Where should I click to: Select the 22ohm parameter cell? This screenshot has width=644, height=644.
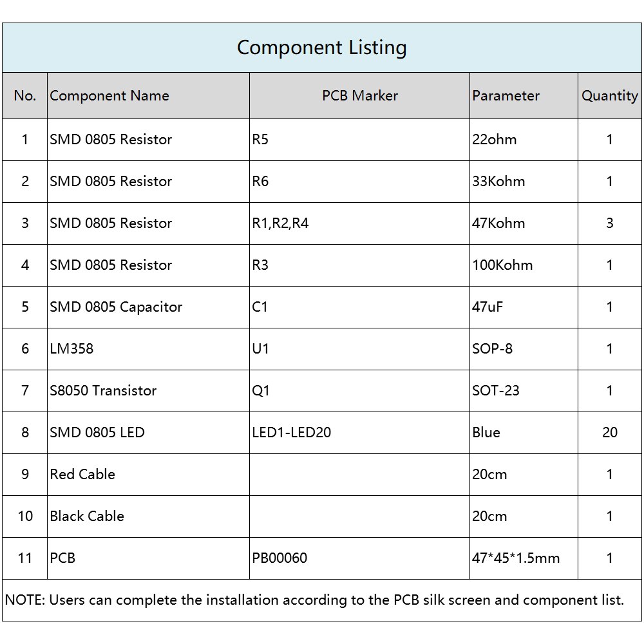494,140
